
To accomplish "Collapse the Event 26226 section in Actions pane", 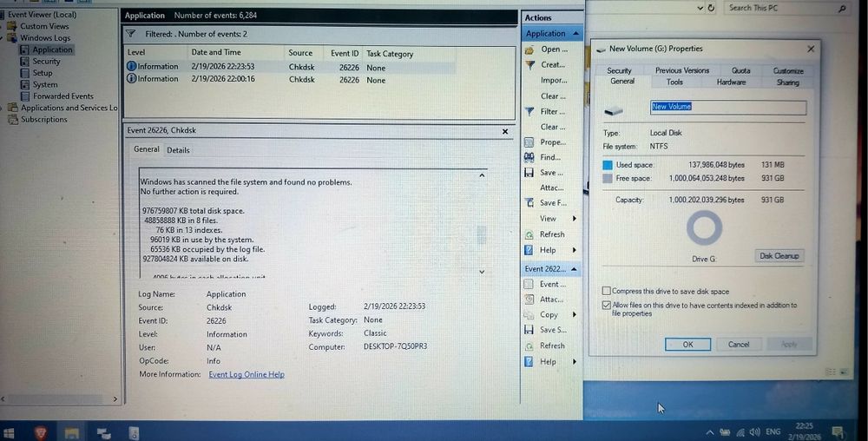I will coord(574,269).
